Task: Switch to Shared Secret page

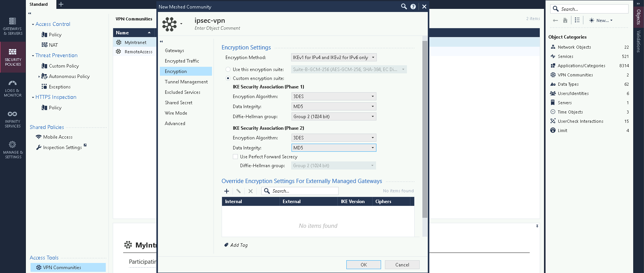Action: 178,103
